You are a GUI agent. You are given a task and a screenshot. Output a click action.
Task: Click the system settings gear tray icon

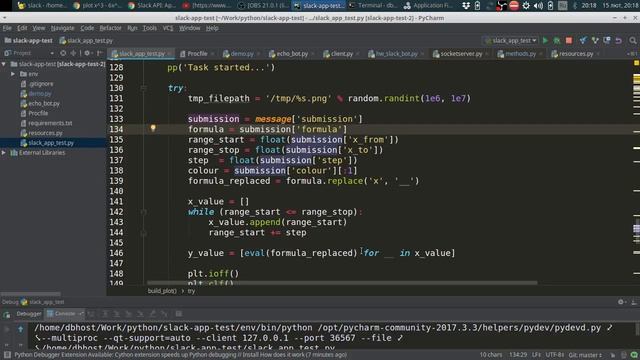click(x=526, y=6)
